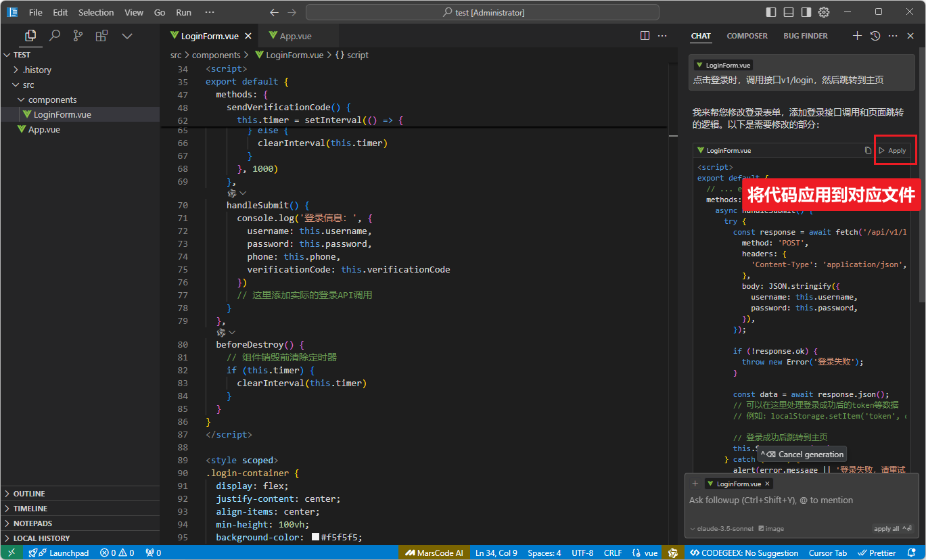Open code lens chevron above handleSubmit

click(243, 193)
